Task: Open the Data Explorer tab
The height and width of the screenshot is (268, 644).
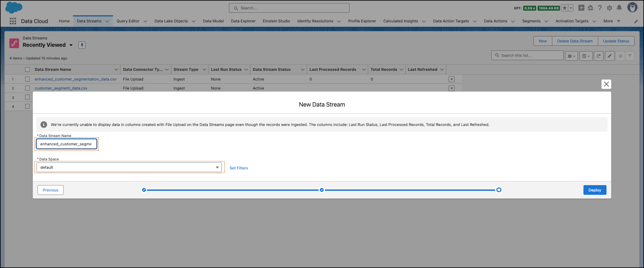Action: [x=243, y=21]
